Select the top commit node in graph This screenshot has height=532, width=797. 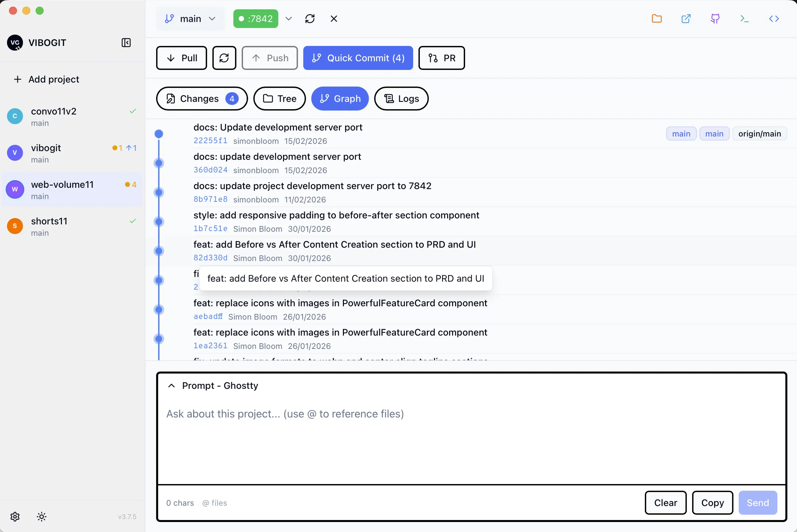tap(159, 134)
